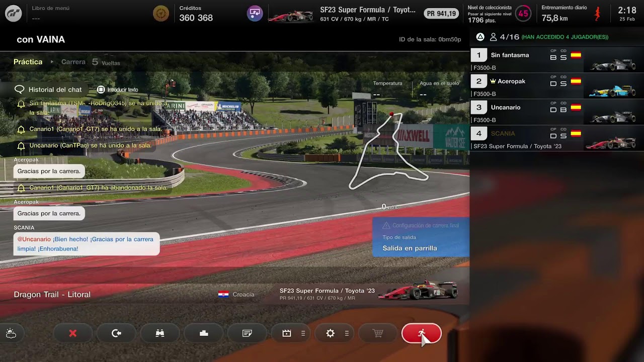Click the Spain flag on Sin fantasma row
644x362 pixels.
[x=576, y=55]
